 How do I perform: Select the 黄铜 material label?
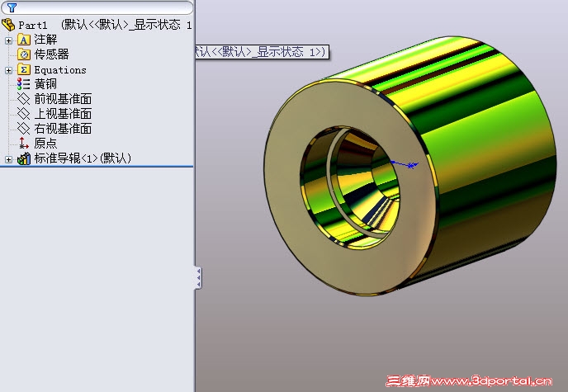45,84
